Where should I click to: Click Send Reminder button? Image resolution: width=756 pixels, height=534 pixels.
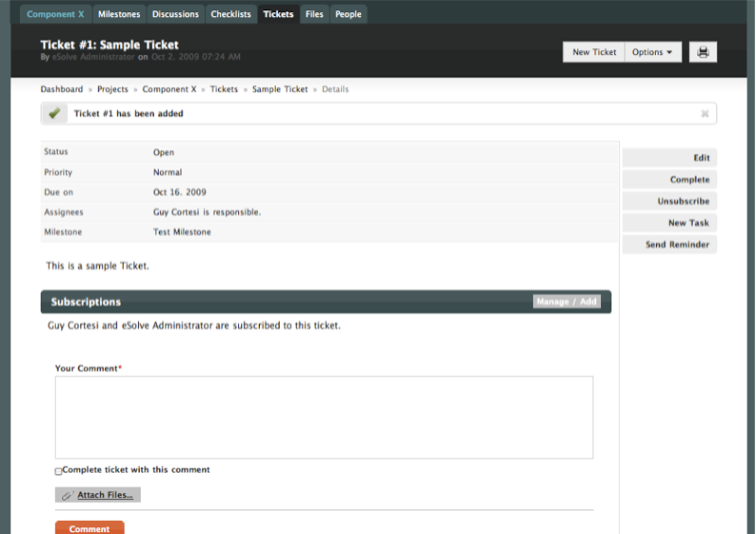point(670,245)
